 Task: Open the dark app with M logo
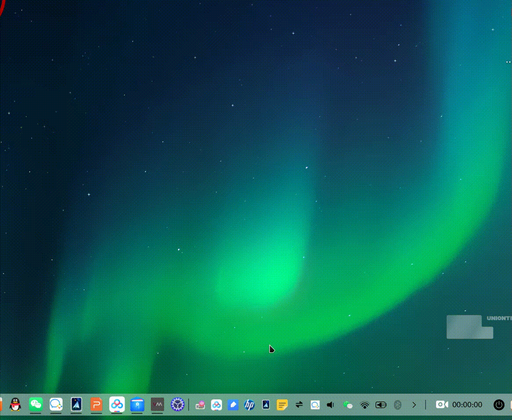click(x=157, y=404)
